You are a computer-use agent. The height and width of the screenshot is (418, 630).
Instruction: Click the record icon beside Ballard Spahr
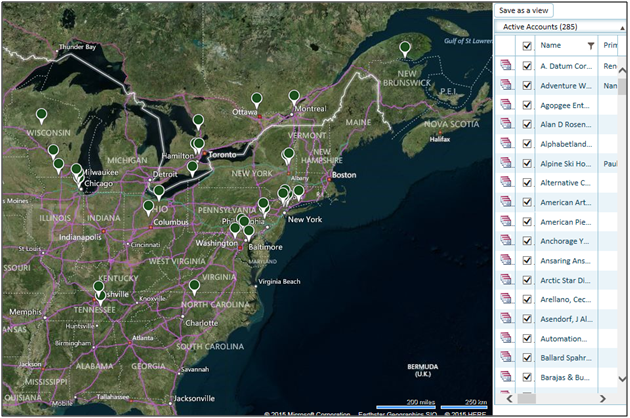(x=507, y=357)
